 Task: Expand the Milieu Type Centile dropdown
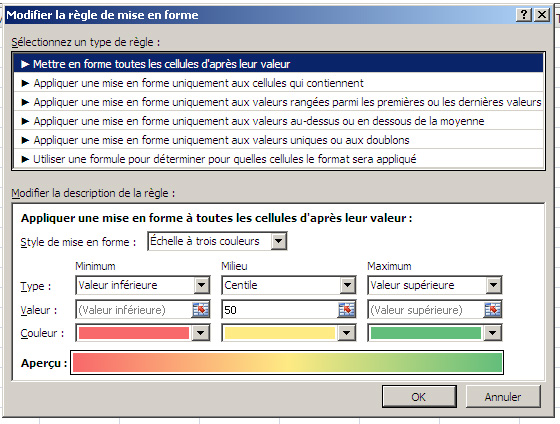click(347, 285)
